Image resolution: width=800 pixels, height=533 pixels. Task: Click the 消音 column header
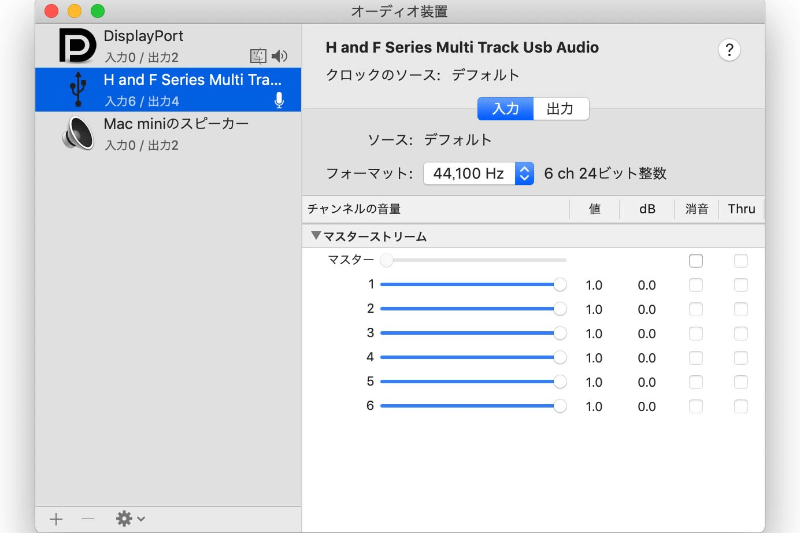coord(696,209)
